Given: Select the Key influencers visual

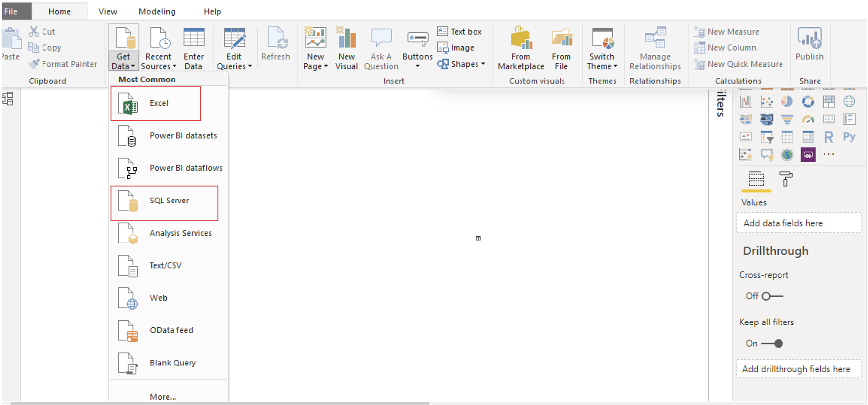Looking at the screenshot, I should click(x=746, y=155).
